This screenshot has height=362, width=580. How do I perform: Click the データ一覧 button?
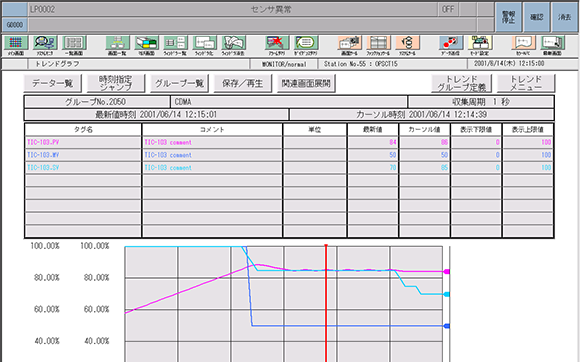[52, 83]
